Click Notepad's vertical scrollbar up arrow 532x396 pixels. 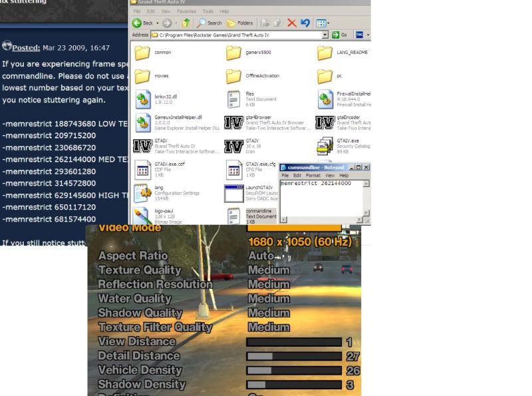tap(366, 184)
